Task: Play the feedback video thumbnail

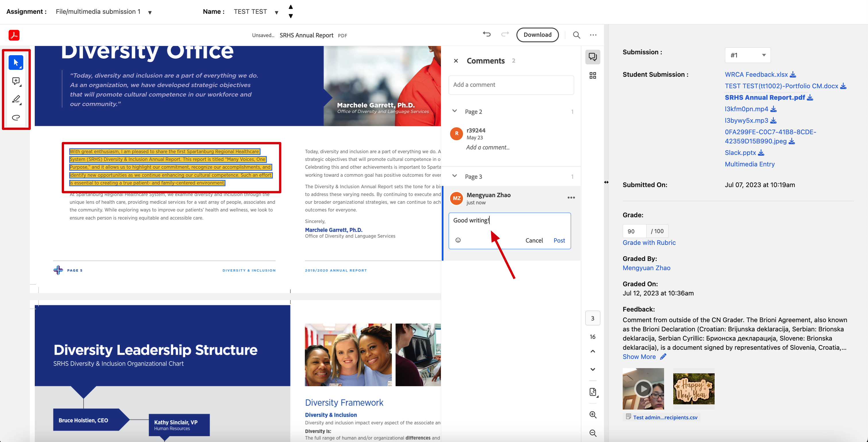Action: click(x=643, y=389)
